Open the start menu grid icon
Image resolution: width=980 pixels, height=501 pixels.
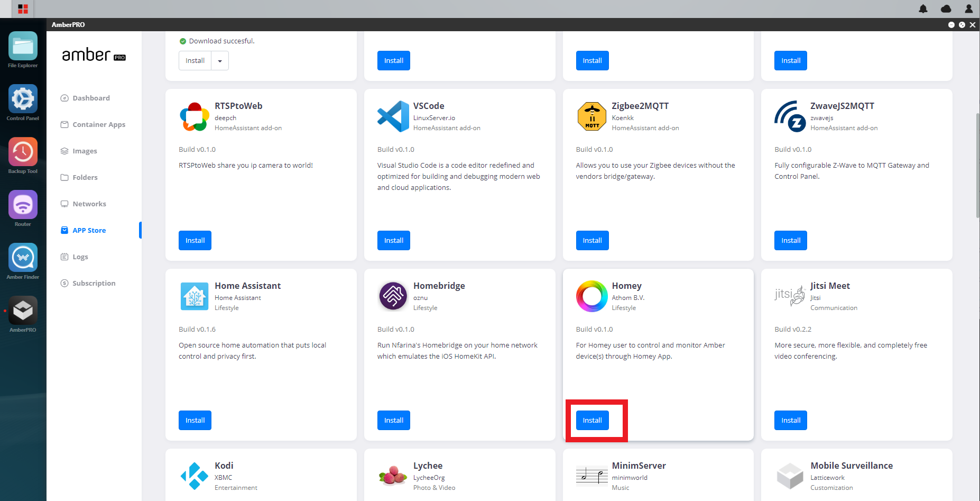(23, 9)
